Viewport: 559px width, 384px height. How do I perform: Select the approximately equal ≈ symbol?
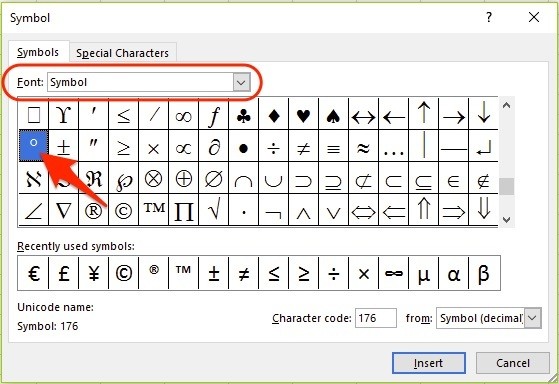363,145
